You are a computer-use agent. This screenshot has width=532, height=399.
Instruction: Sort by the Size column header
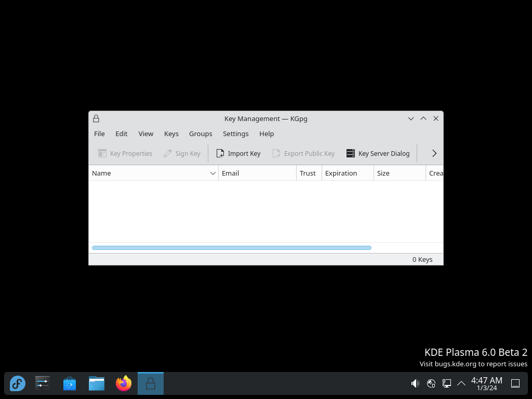(x=400, y=173)
